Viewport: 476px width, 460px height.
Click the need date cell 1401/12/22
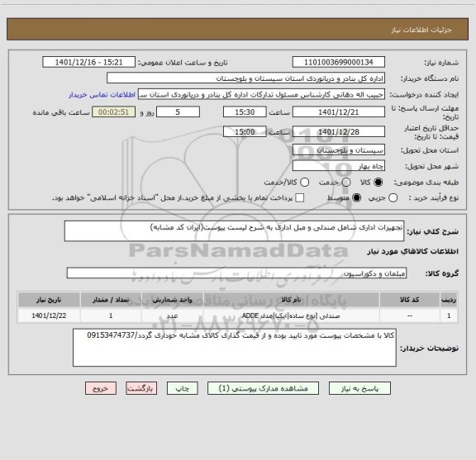click(x=49, y=315)
